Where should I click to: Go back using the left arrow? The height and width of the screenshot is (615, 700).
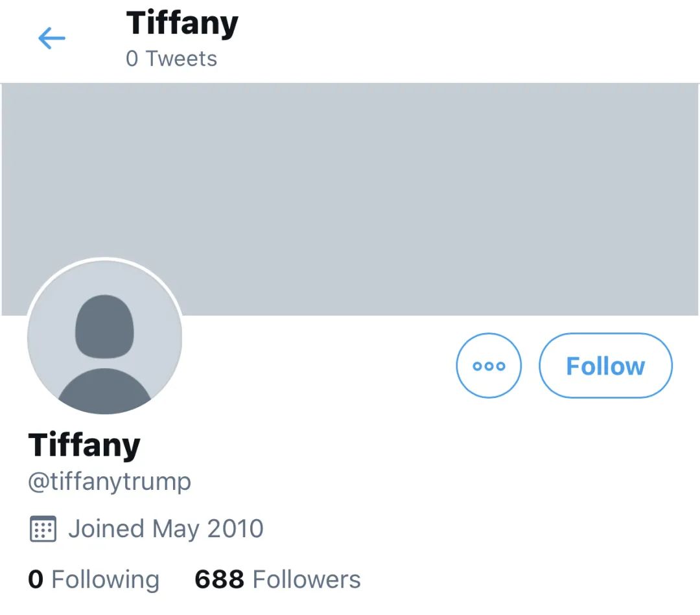click(52, 39)
